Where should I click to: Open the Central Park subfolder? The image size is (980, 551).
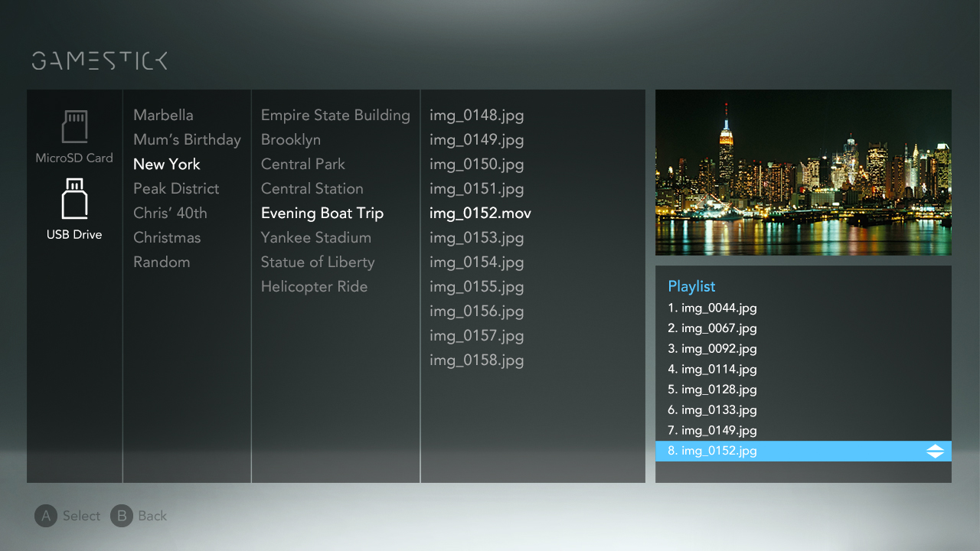tap(303, 165)
